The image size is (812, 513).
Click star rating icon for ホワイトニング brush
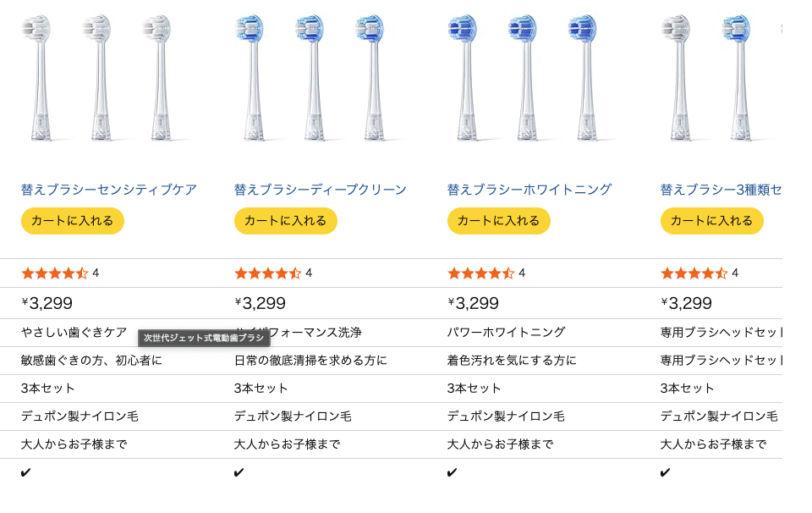480,273
